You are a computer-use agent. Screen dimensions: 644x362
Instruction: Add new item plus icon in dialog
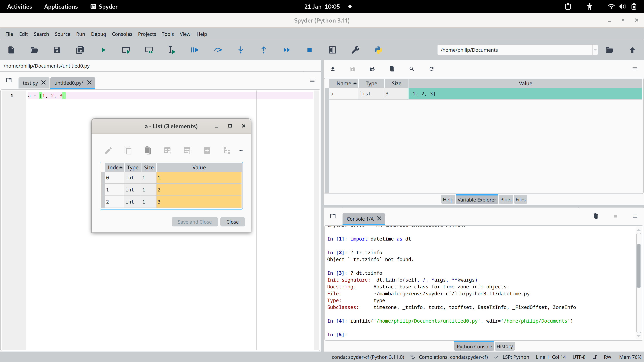coord(207,150)
